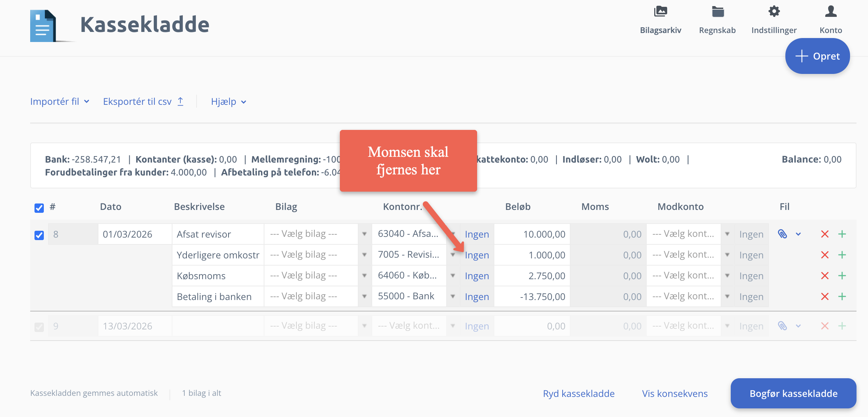Toggle the select-all checkbox in header
The height and width of the screenshot is (417, 868).
tap(39, 208)
